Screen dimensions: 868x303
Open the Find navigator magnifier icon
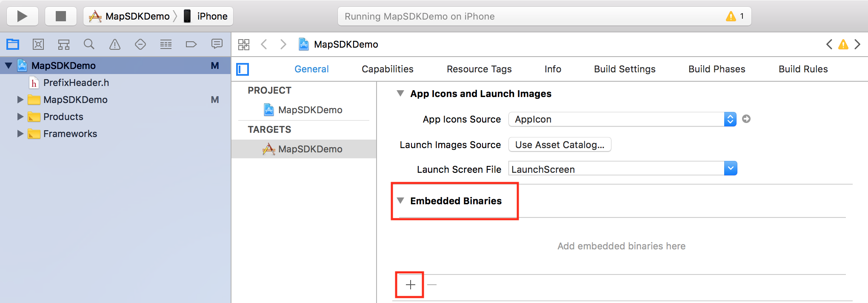click(89, 44)
